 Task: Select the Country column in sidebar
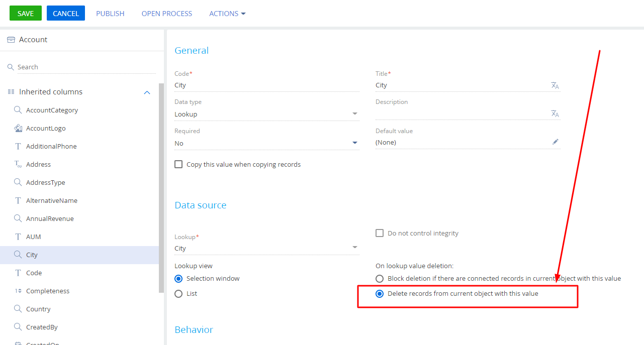[38, 309]
